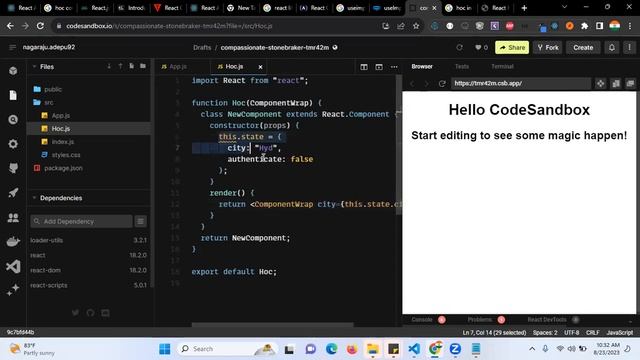Open notifications bell icon
This screenshot has height=360, width=640.
[x=611, y=47]
